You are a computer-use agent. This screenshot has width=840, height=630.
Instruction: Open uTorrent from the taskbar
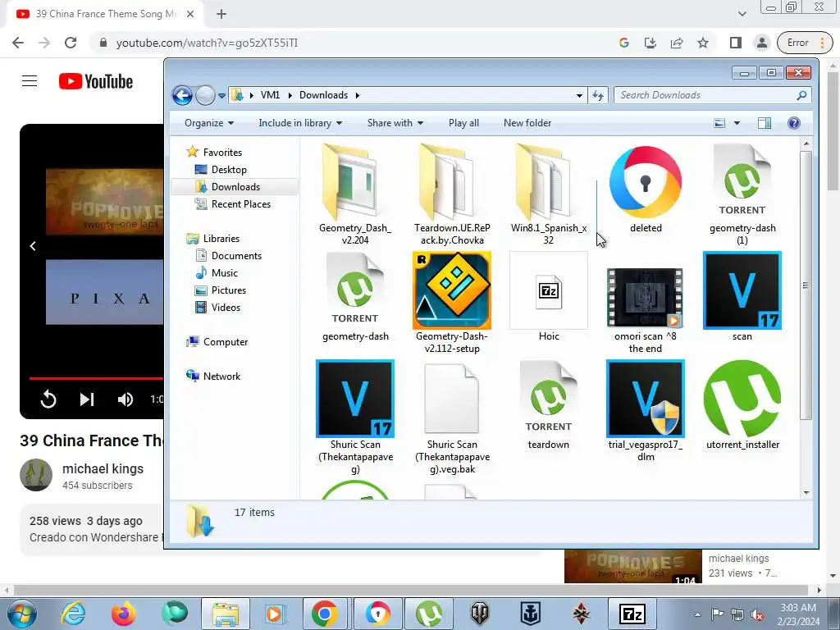click(428, 614)
